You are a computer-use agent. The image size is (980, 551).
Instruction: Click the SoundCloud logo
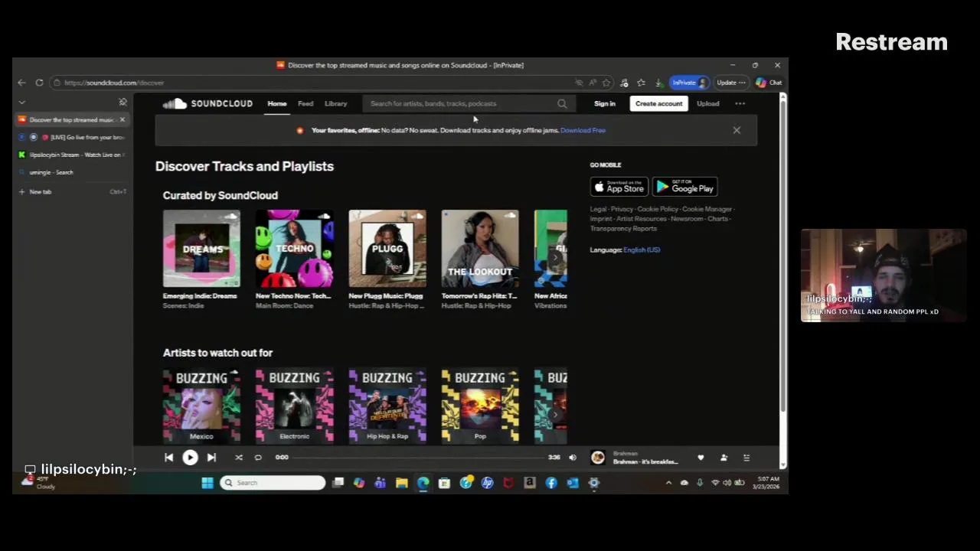pos(207,103)
